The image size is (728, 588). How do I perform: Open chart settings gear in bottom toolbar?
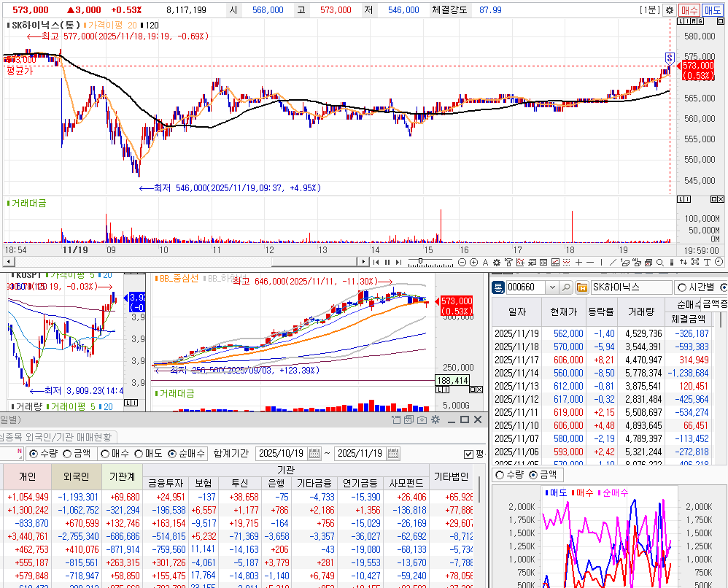tap(496, 263)
